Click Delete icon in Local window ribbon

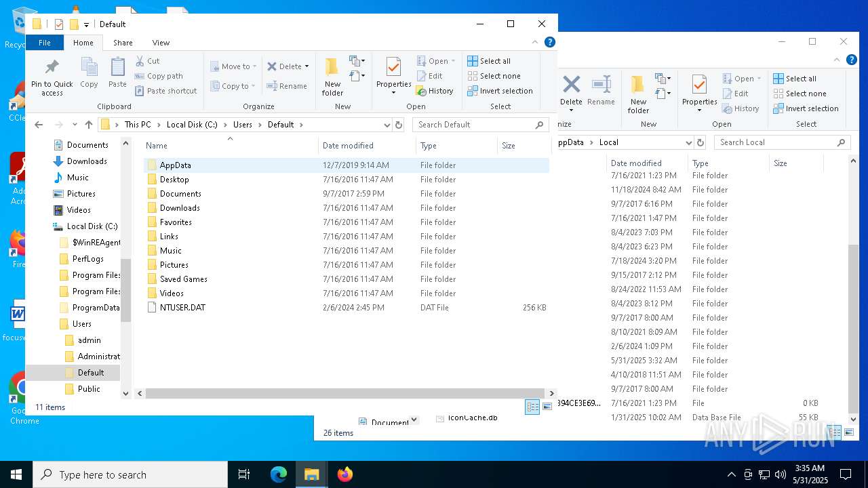coord(571,85)
